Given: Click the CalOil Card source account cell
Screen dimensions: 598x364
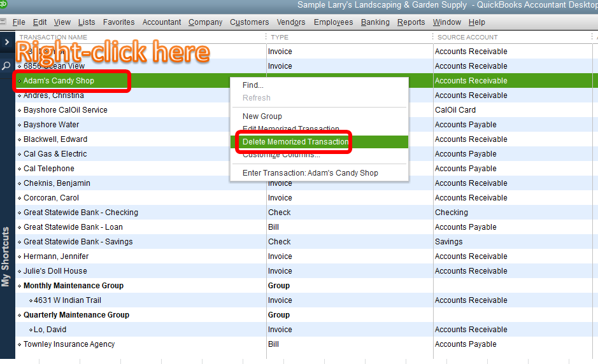Looking at the screenshot, I should click(455, 109).
